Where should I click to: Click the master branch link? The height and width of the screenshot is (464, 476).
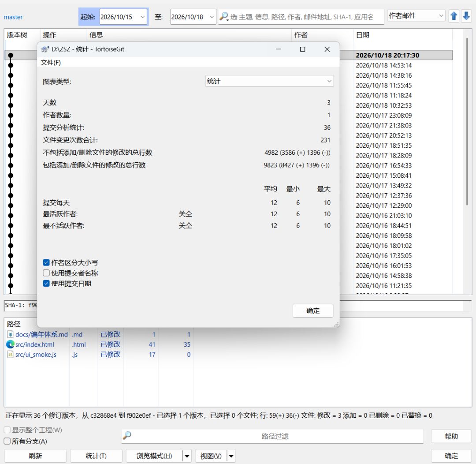tap(13, 17)
